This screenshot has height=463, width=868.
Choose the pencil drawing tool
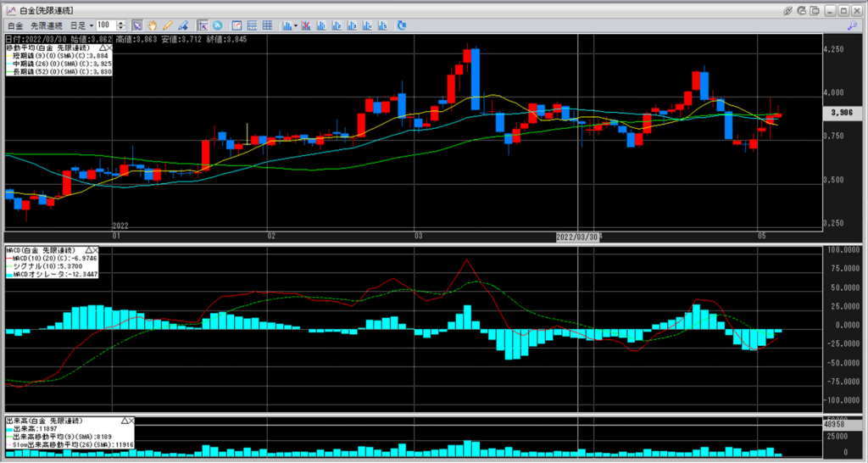168,25
